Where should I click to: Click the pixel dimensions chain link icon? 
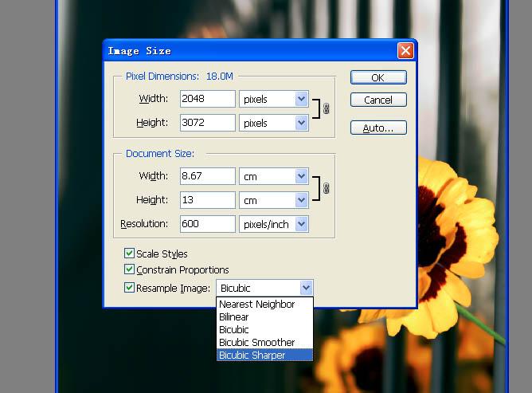[326, 108]
